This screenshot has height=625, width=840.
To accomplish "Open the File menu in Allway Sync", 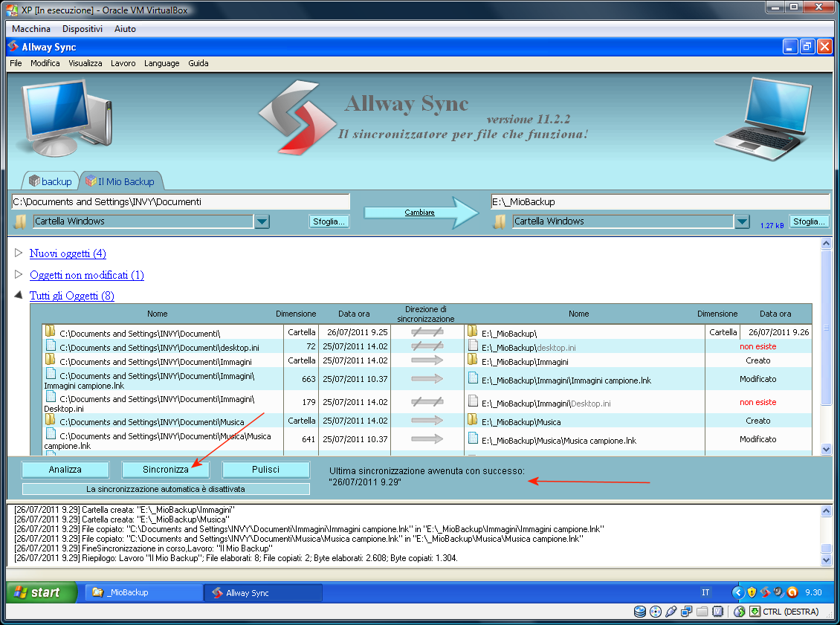I will 16,63.
